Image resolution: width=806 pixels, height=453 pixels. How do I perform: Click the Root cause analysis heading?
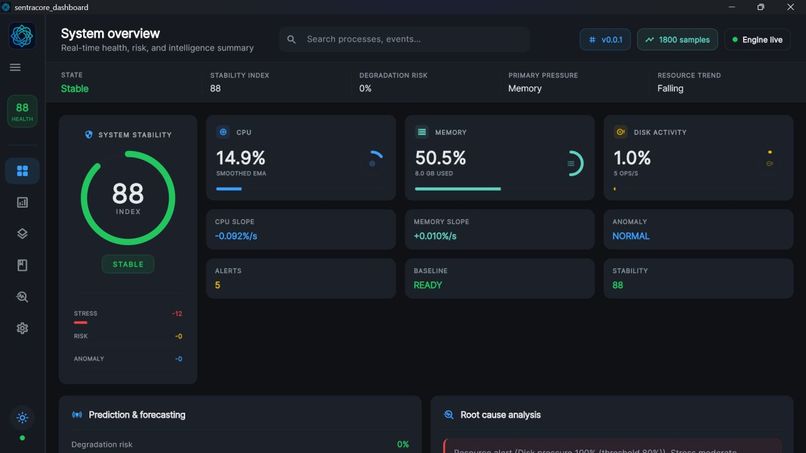(500, 414)
